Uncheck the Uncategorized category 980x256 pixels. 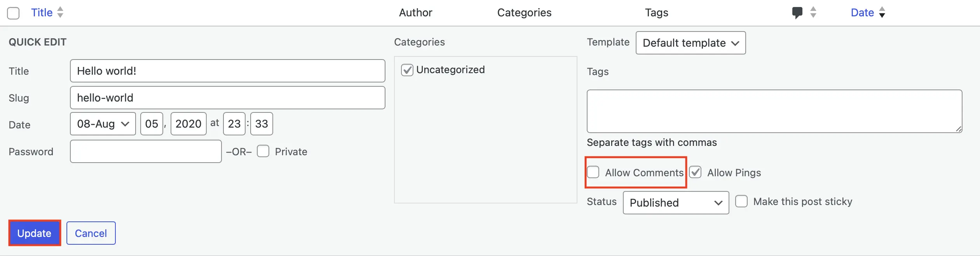pyautogui.click(x=406, y=70)
